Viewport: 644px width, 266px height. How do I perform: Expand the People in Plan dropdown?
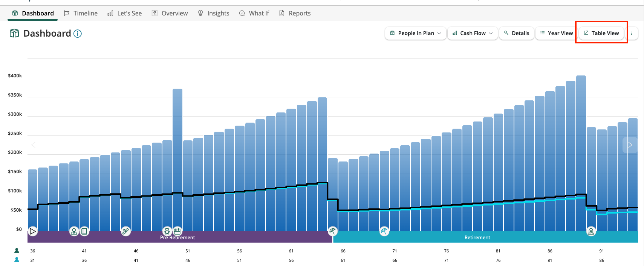[416, 33]
